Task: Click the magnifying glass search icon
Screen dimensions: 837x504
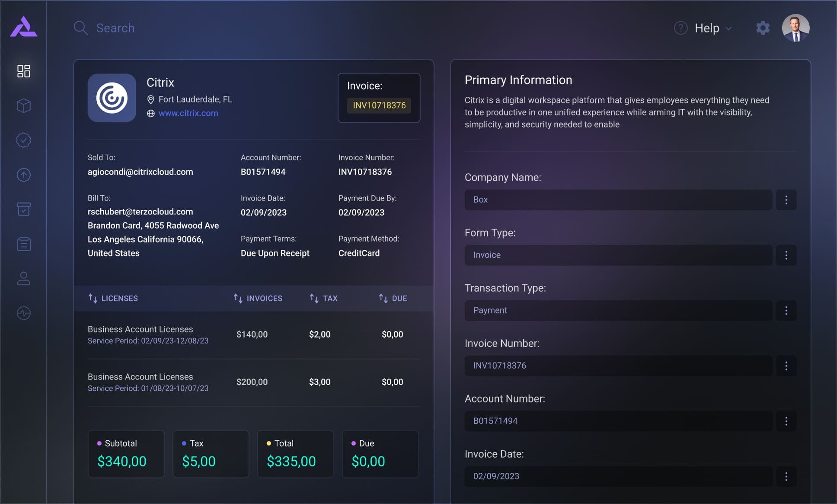Action: click(80, 28)
